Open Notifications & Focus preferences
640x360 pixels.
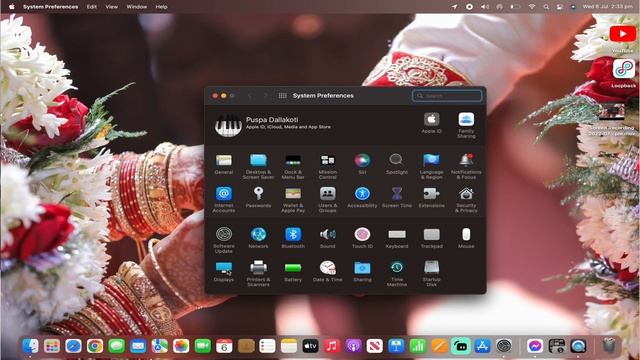[466, 166]
